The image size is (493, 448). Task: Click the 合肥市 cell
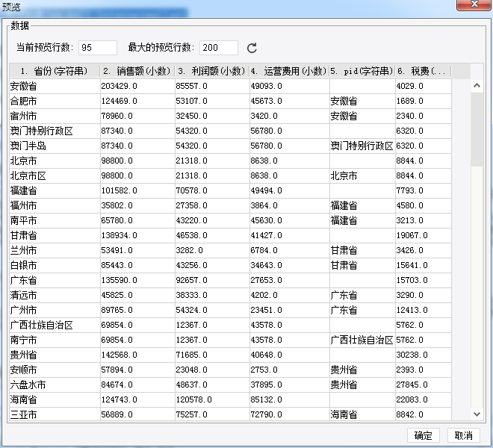(55, 101)
